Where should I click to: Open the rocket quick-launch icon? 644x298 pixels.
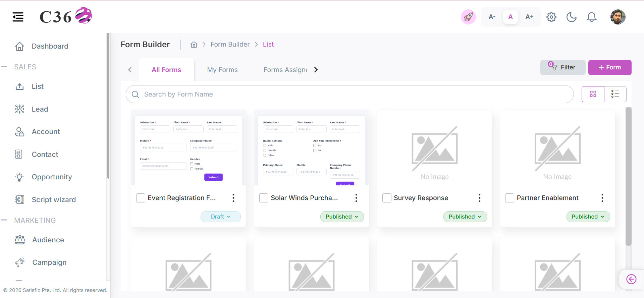coord(468,17)
